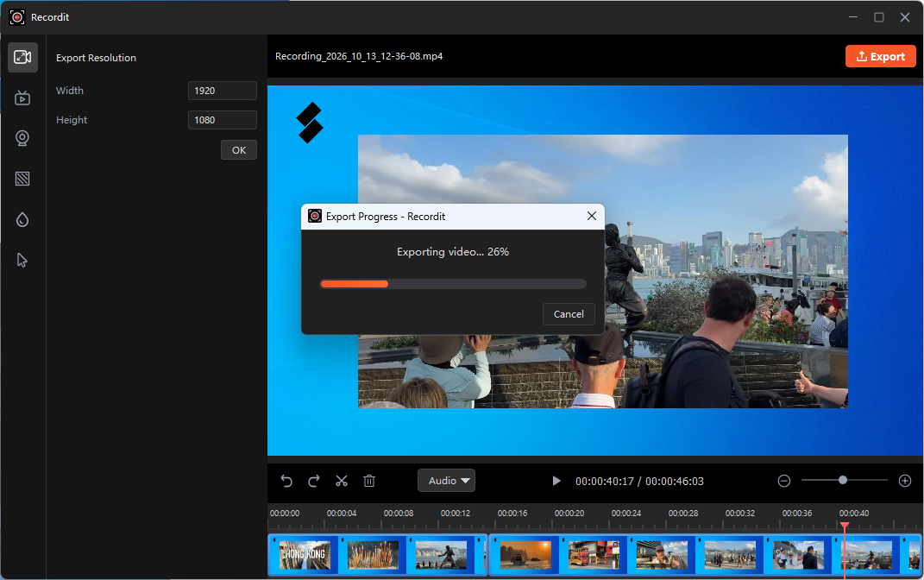Click the black diamond logo in preview
This screenshot has height=580, width=924.
310,123
